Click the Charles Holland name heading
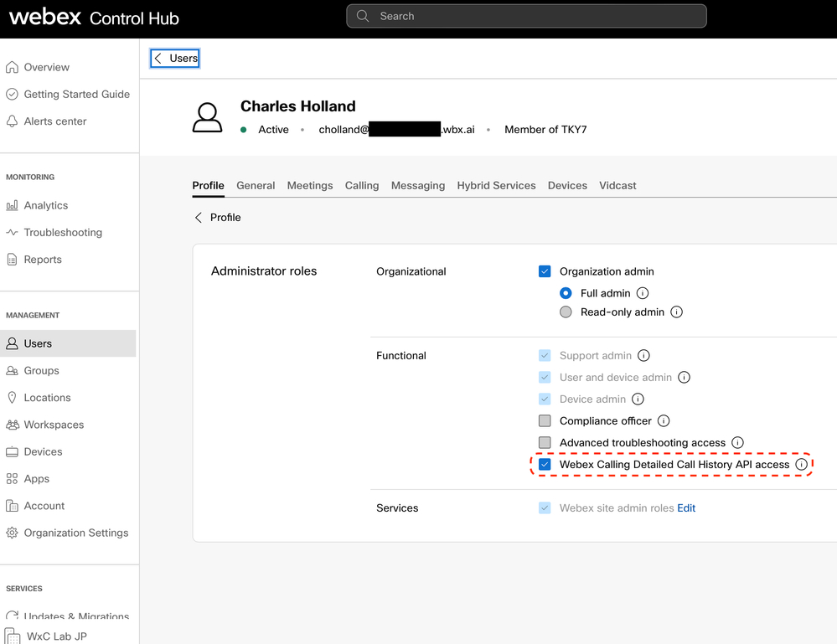This screenshot has height=644, width=837. [x=298, y=106]
